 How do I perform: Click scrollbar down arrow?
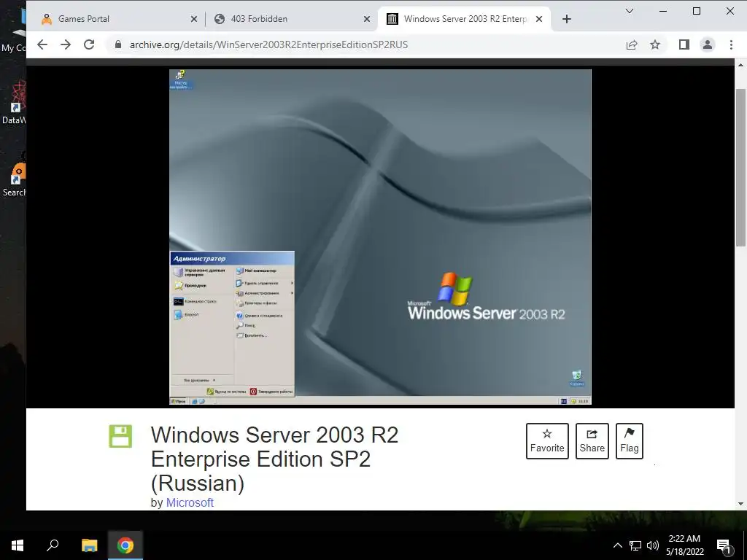click(x=741, y=503)
